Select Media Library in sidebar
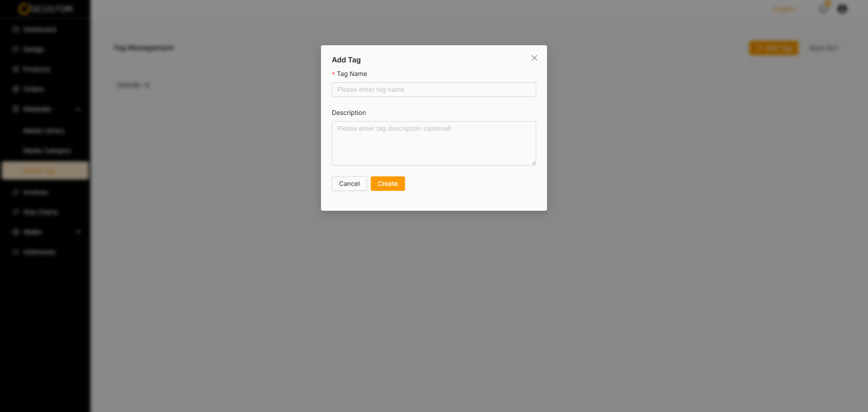The height and width of the screenshot is (412, 868). click(44, 131)
